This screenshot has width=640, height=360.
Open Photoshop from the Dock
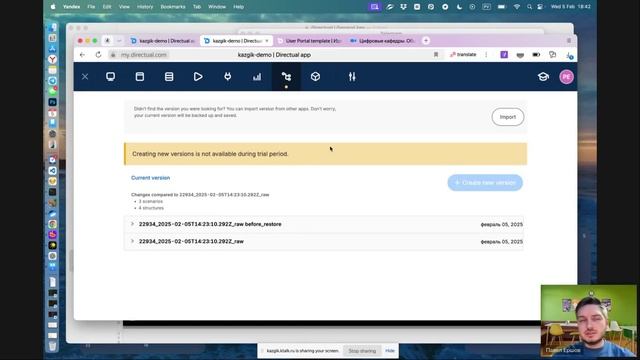53,102
